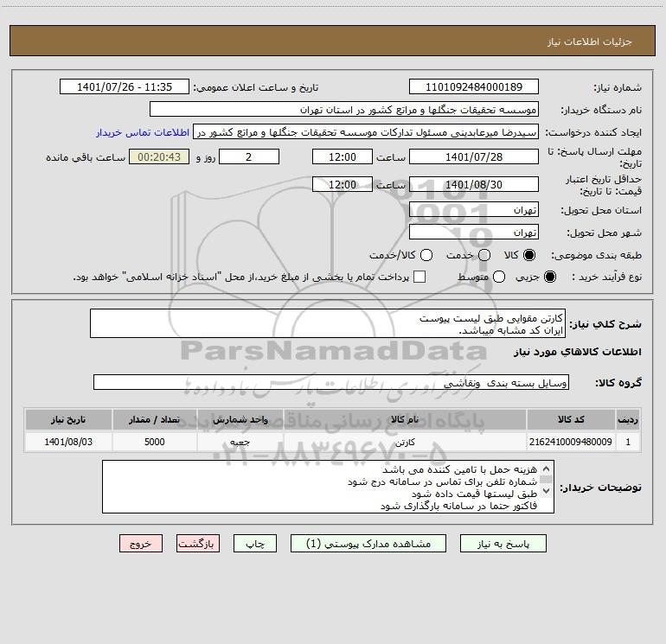Click scroll down arrow in buyer notes

click(547, 491)
